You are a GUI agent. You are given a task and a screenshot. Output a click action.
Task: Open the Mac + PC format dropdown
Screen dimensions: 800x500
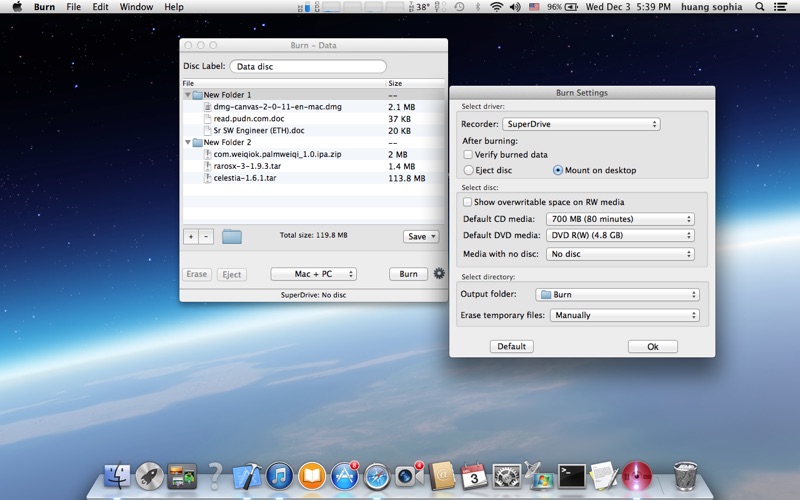point(313,274)
